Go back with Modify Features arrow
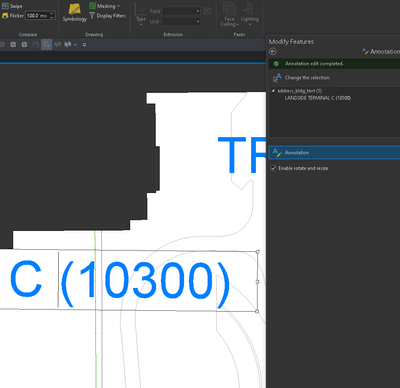This screenshot has width=400, height=388. 273,51
